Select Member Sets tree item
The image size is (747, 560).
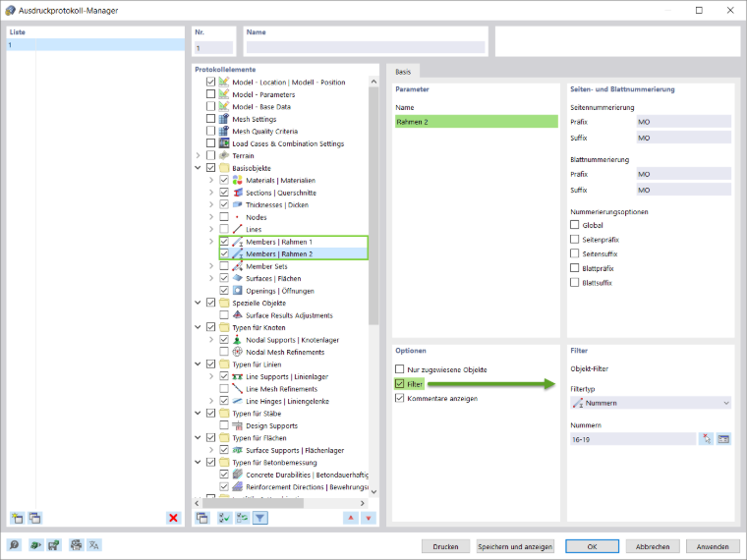(x=266, y=266)
